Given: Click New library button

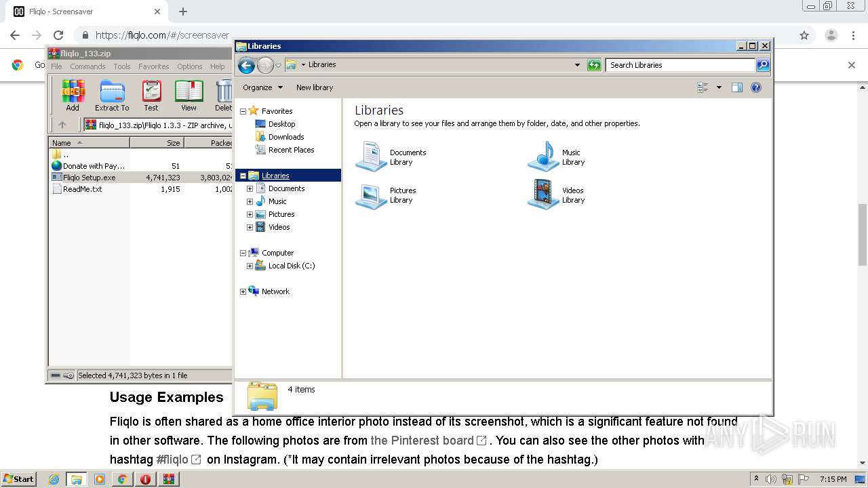Looking at the screenshot, I should point(315,87).
